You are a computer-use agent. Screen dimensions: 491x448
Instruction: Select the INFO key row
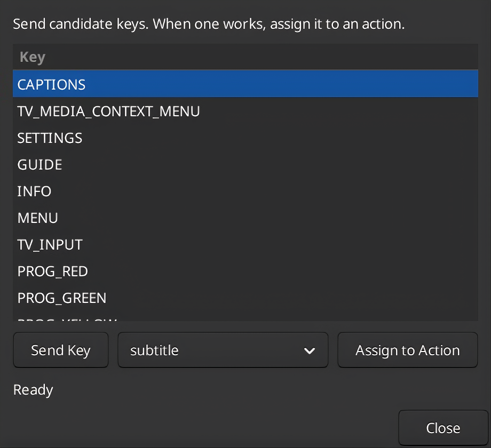coord(245,191)
